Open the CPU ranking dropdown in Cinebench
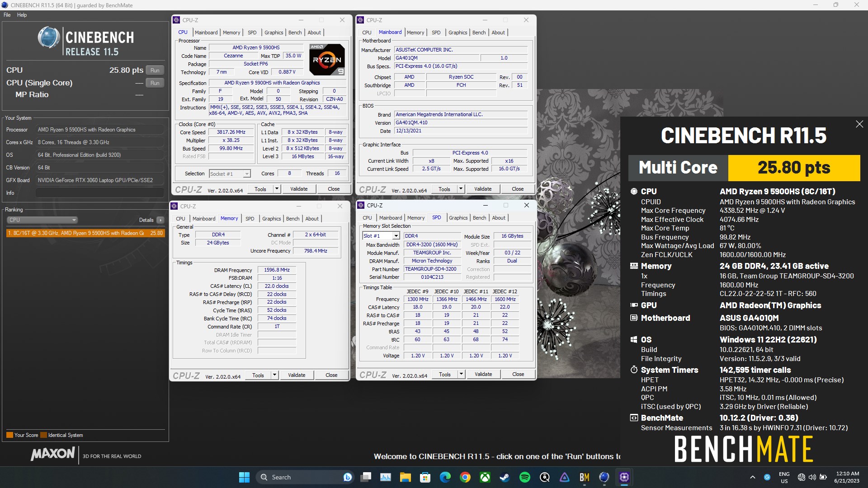This screenshot has height=488, width=868. click(42, 220)
